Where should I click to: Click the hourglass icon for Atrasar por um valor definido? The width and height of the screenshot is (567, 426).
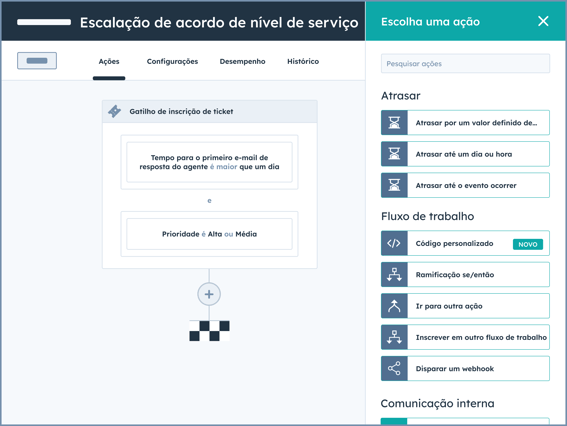pos(394,123)
